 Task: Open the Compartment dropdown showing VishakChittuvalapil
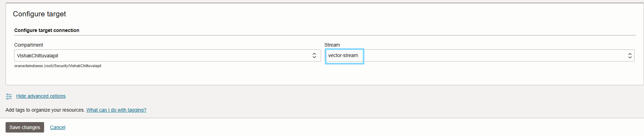click(x=167, y=56)
